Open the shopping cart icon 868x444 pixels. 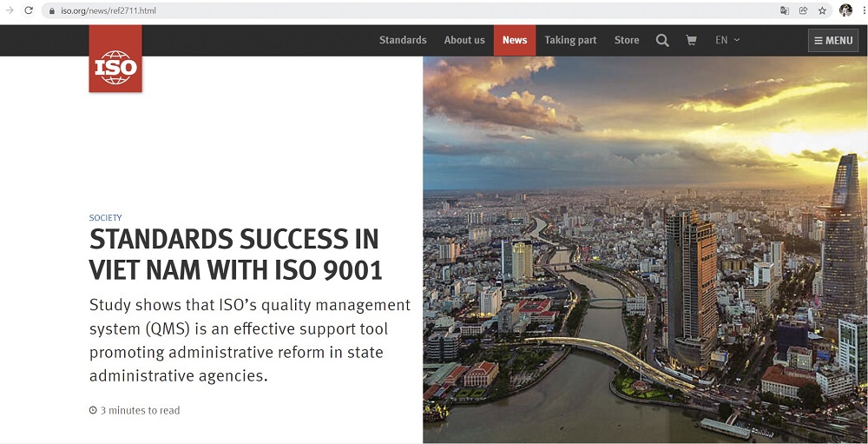(691, 40)
